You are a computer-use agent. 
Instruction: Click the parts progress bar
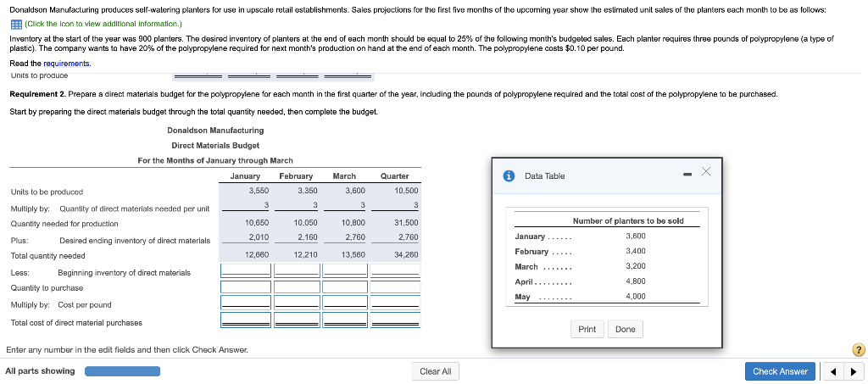point(122,371)
